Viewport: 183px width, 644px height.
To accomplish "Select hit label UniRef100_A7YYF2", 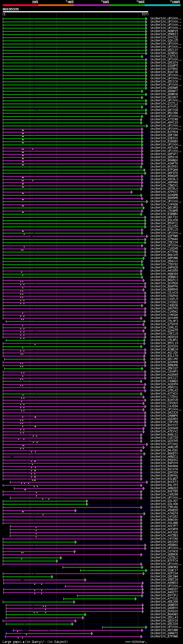I will pyautogui.click(x=164, y=107).
